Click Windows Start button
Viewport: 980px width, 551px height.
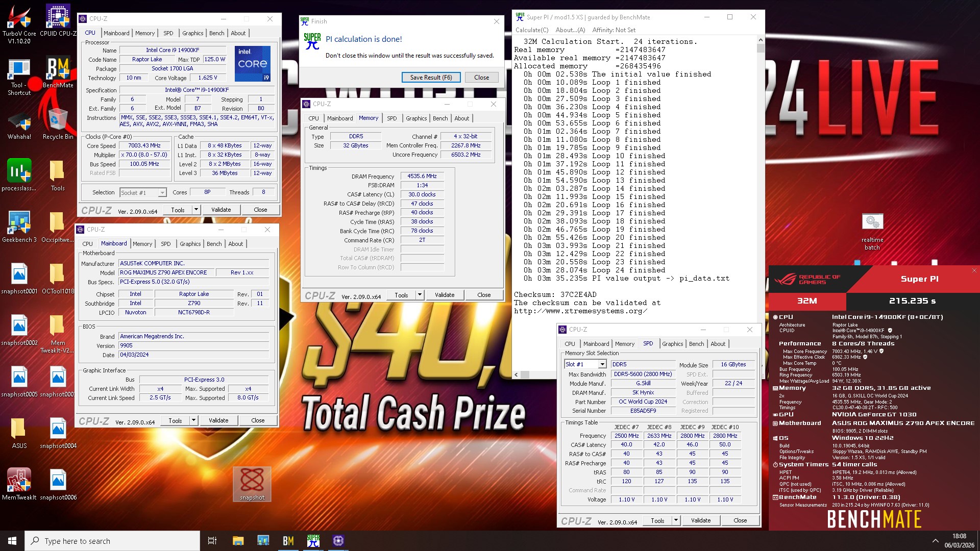12,541
